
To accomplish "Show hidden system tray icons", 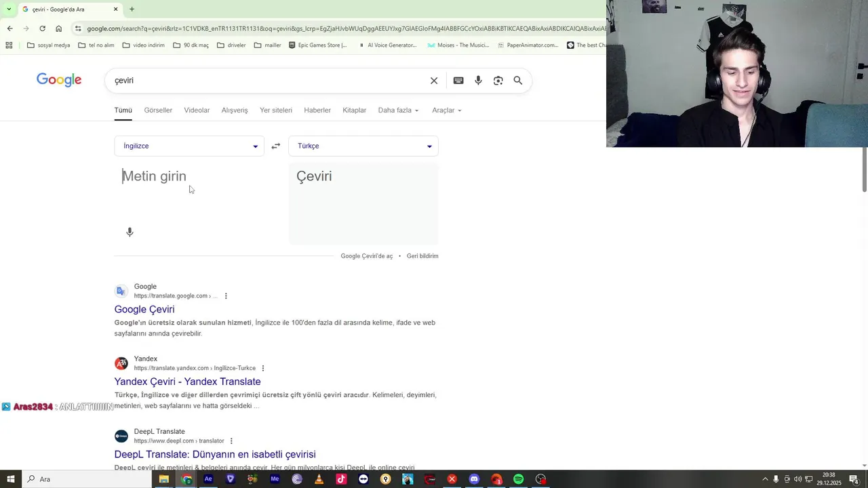I will [765, 479].
